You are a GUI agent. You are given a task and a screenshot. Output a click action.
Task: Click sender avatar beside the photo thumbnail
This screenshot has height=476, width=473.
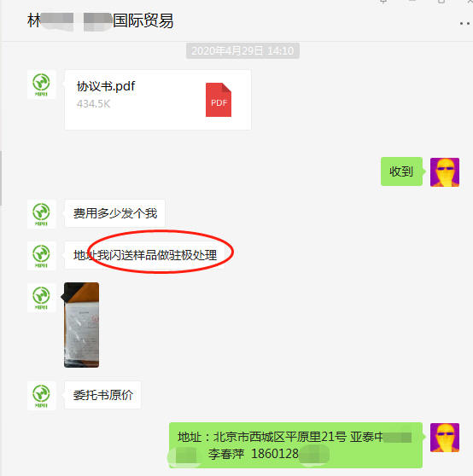41,297
